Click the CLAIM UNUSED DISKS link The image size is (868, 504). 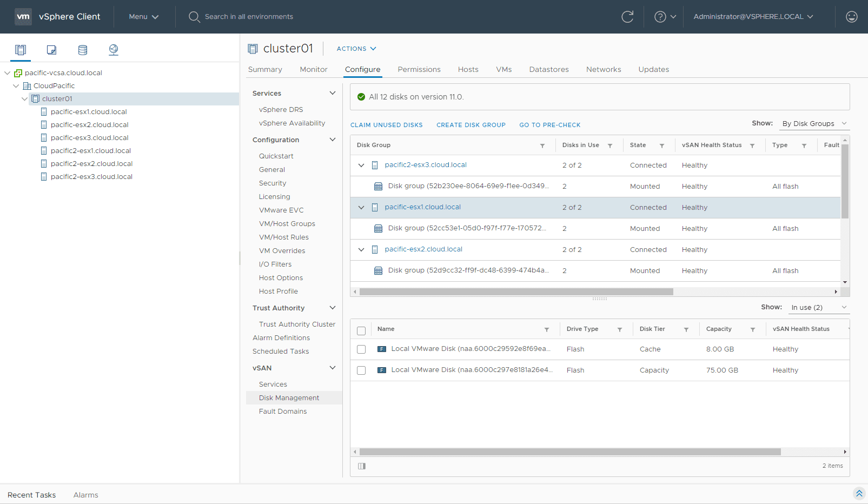(x=387, y=125)
